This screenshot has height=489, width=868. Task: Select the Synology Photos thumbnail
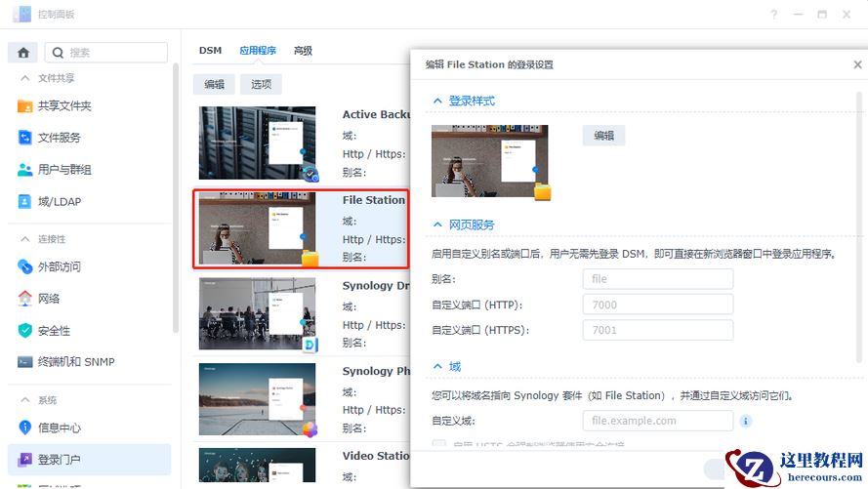click(x=258, y=399)
